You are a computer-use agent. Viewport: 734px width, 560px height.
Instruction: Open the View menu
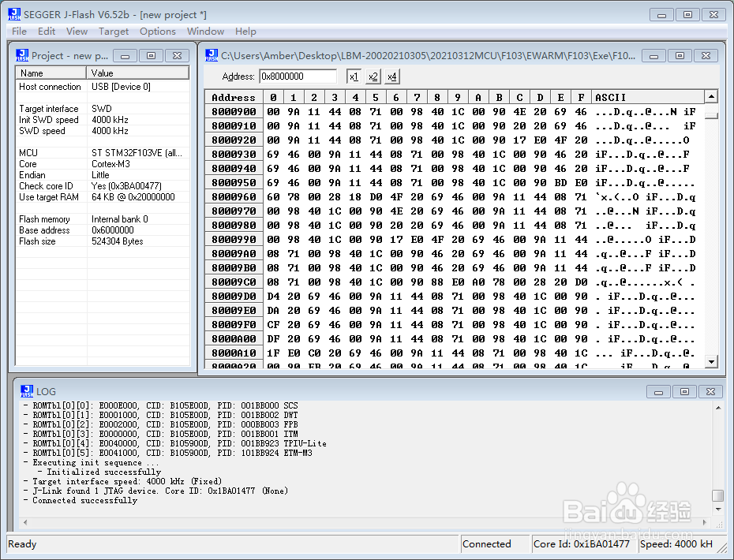click(x=77, y=32)
